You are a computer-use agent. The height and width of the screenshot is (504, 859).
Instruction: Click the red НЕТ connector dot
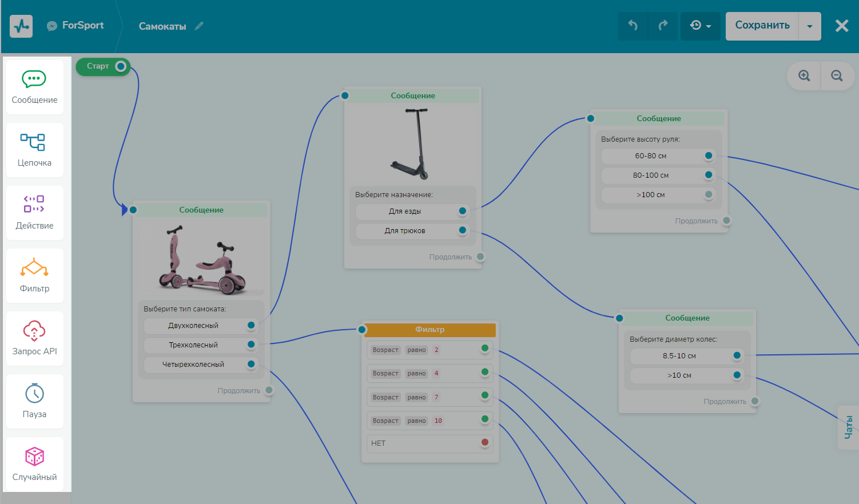(485, 442)
